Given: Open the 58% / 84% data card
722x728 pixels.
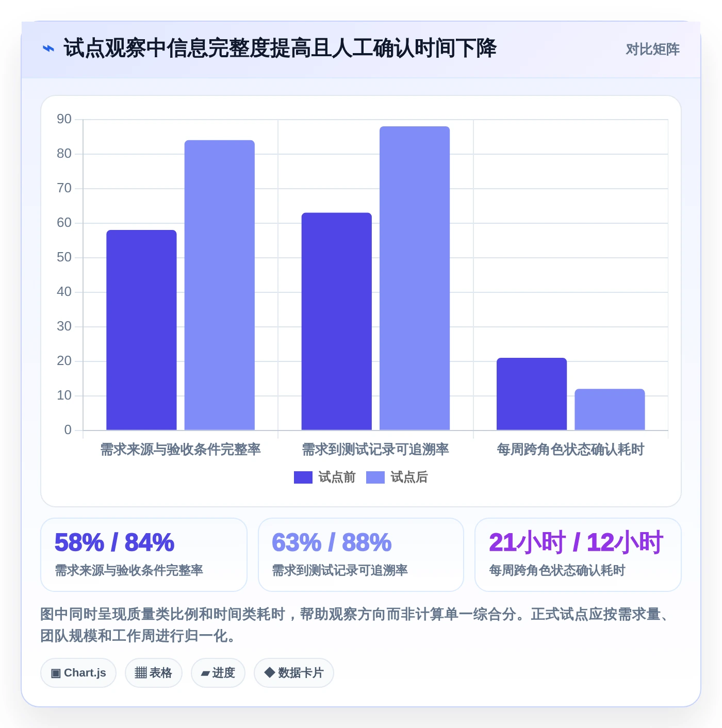Looking at the screenshot, I should [144, 555].
